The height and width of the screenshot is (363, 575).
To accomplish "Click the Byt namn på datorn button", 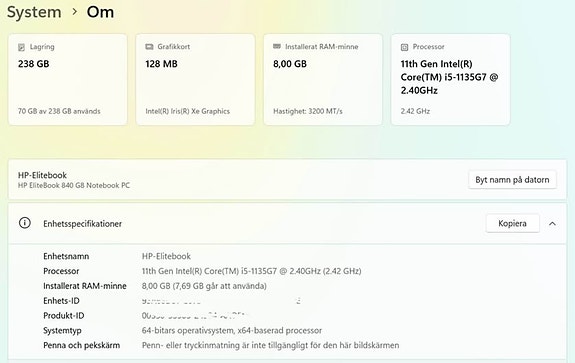I will [512, 180].
